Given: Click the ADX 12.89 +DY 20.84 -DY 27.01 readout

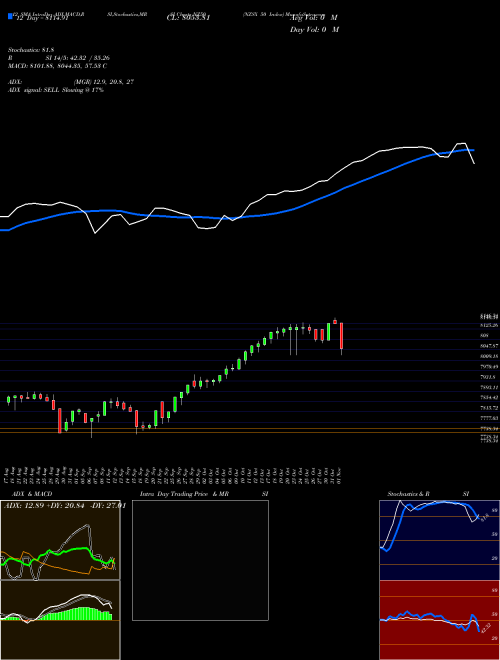Looking at the screenshot, I should [x=65, y=506].
